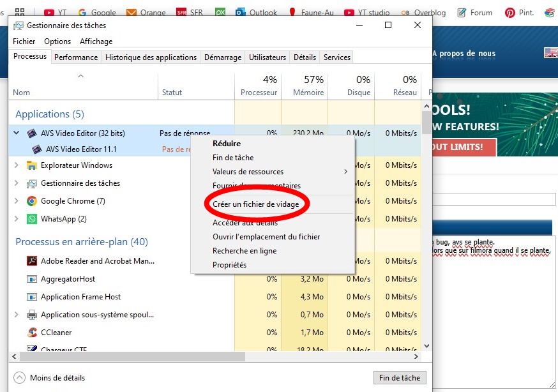Screen dimensions: 558x392
Task: Click the Explorateur Windows folder icon
Action: tap(32, 165)
